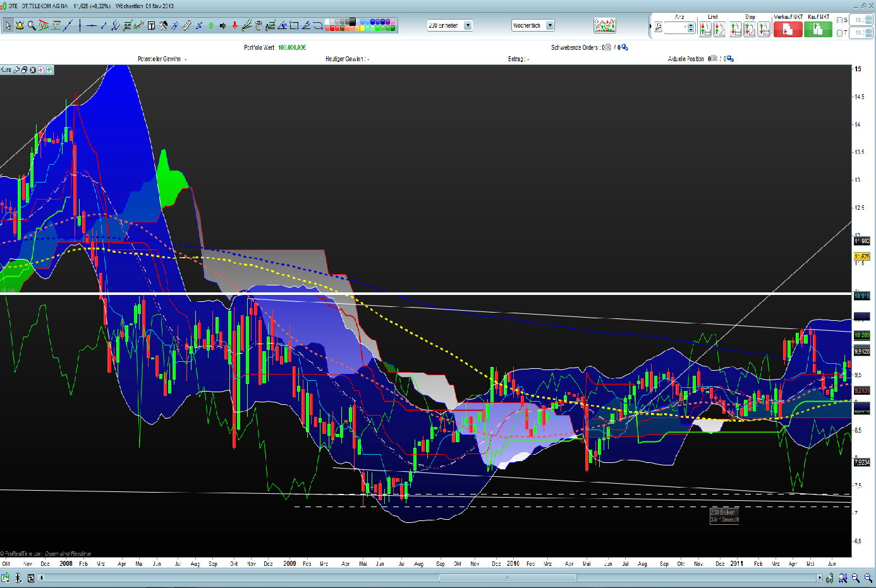This screenshot has width=876, height=588.
Task: Click the horizontal chart scrollbar thumb
Action: pos(508,578)
